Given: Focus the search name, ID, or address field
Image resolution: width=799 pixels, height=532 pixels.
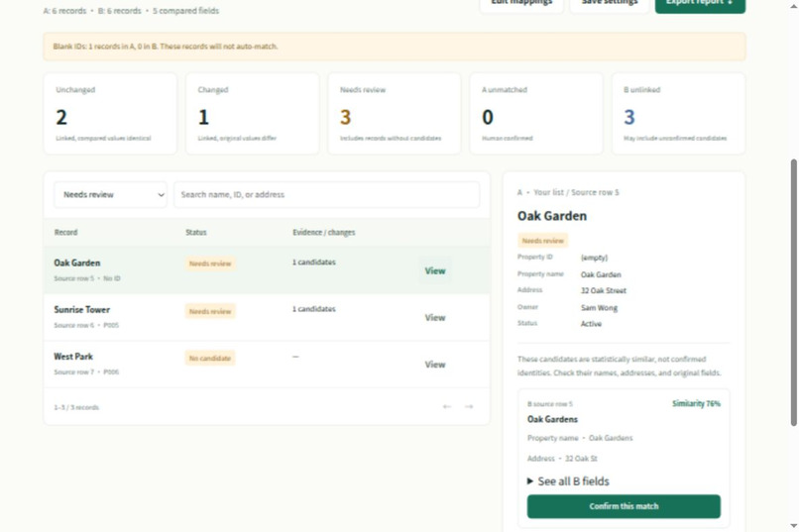Looking at the screenshot, I should [x=326, y=194].
